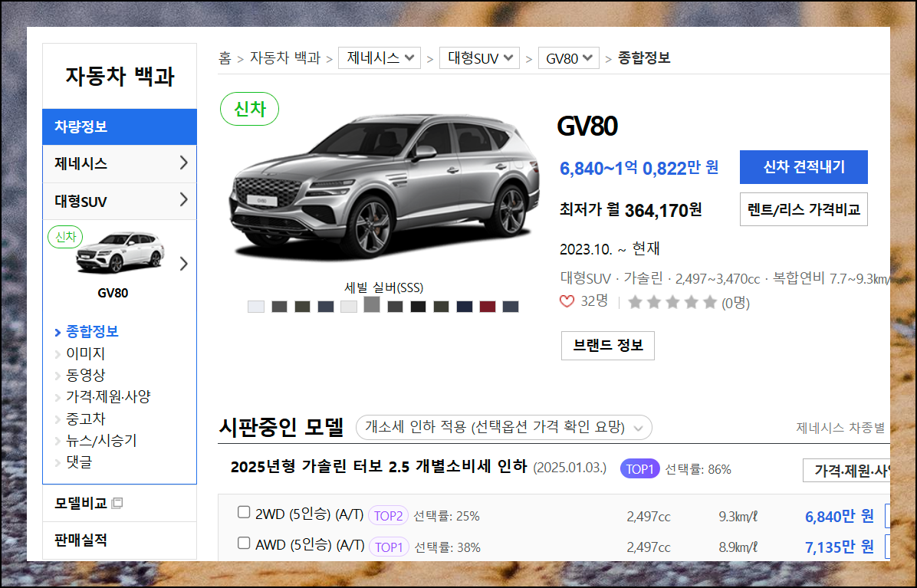Open the 뉴스/시승기 sidebar menu item
This screenshot has width=917, height=588.
point(101,440)
